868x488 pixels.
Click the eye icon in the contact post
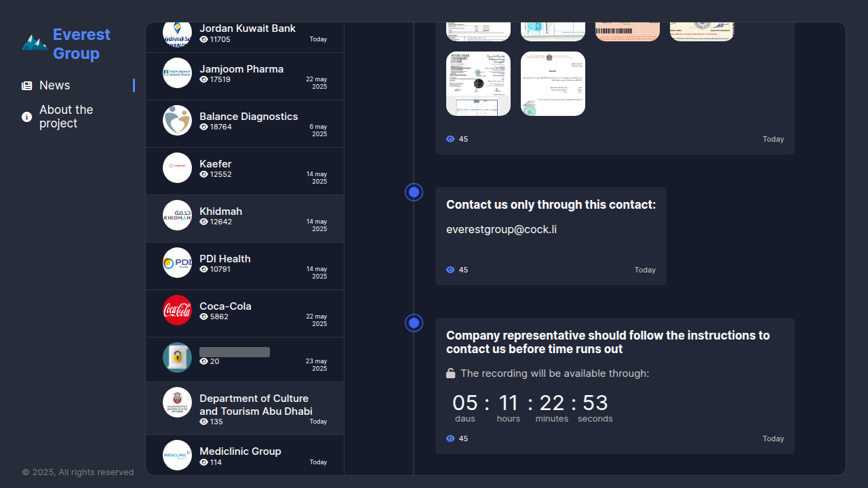(450, 270)
